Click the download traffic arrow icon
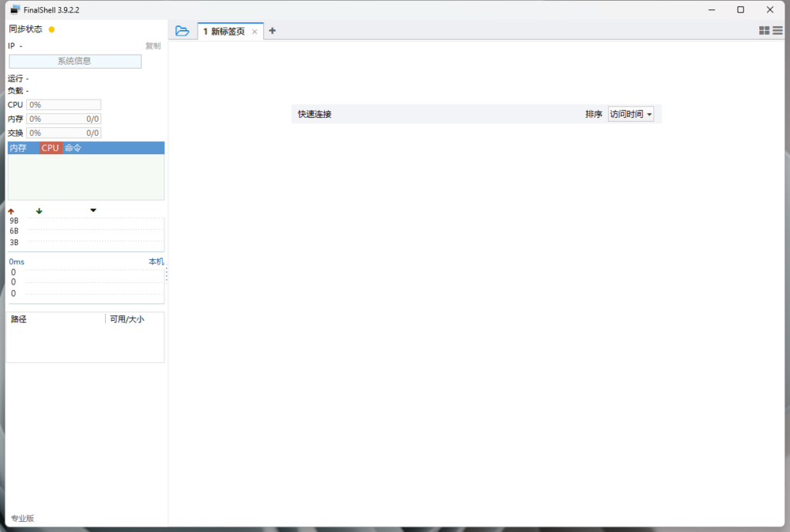The image size is (790, 532). click(x=39, y=210)
